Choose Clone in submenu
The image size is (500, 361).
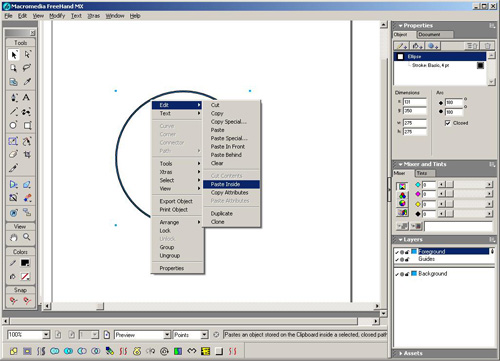point(231,222)
